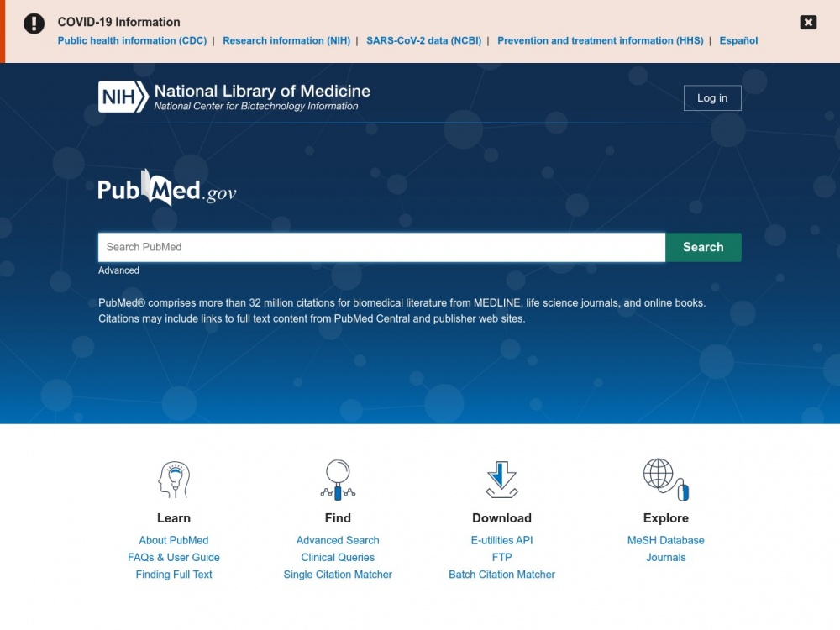The image size is (840, 630).
Task: Open MeSH Database
Action: [666, 540]
